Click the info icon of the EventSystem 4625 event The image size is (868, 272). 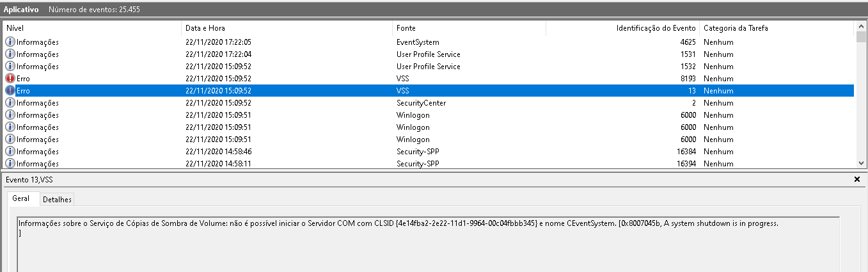(x=10, y=42)
